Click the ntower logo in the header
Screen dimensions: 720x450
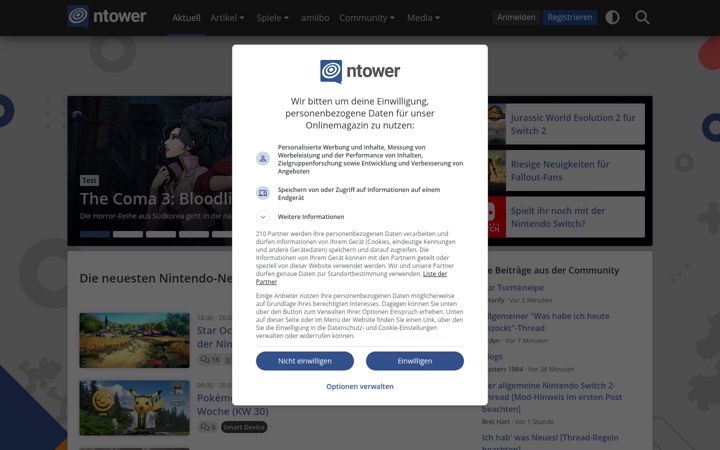pos(107,17)
